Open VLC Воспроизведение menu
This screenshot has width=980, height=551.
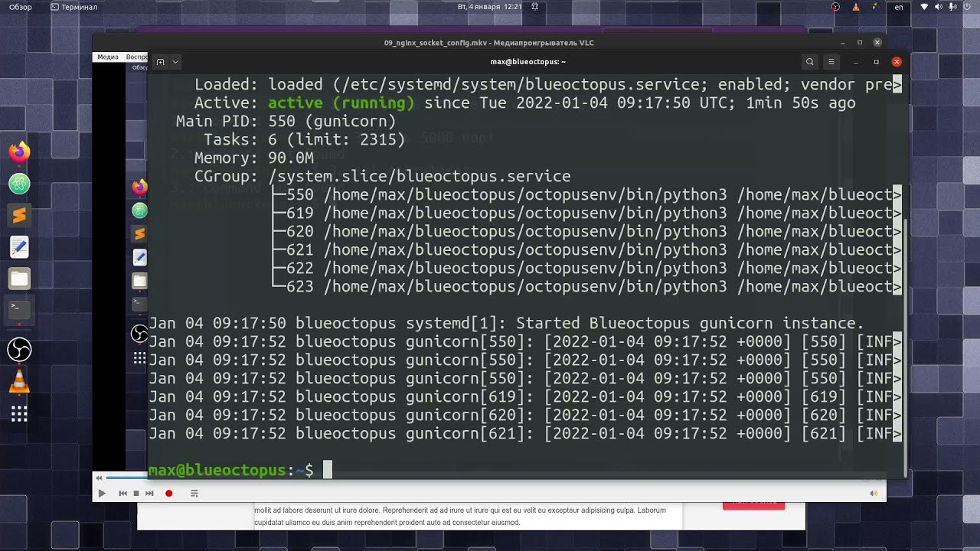click(x=136, y=57)
